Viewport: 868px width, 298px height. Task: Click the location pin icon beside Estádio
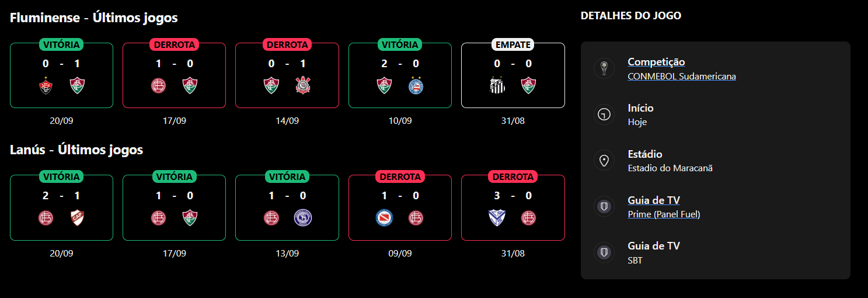click(604, 161)
